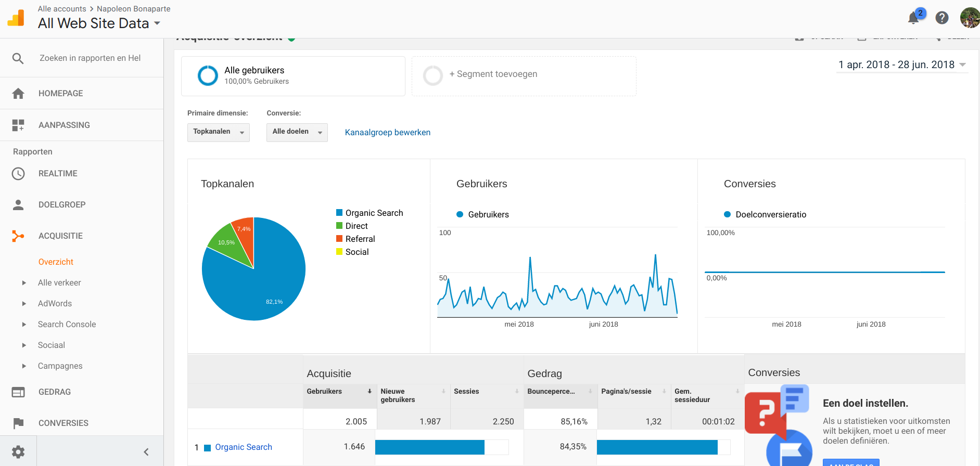Click the Acquisitie arrows icon
Image resolution: width=980 pixels, height=466 pixels.
pyautogui.click(x=18, y=236)
